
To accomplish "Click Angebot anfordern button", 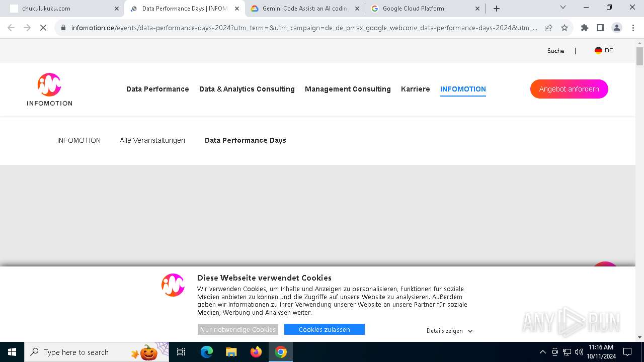I will pos(569,89).
